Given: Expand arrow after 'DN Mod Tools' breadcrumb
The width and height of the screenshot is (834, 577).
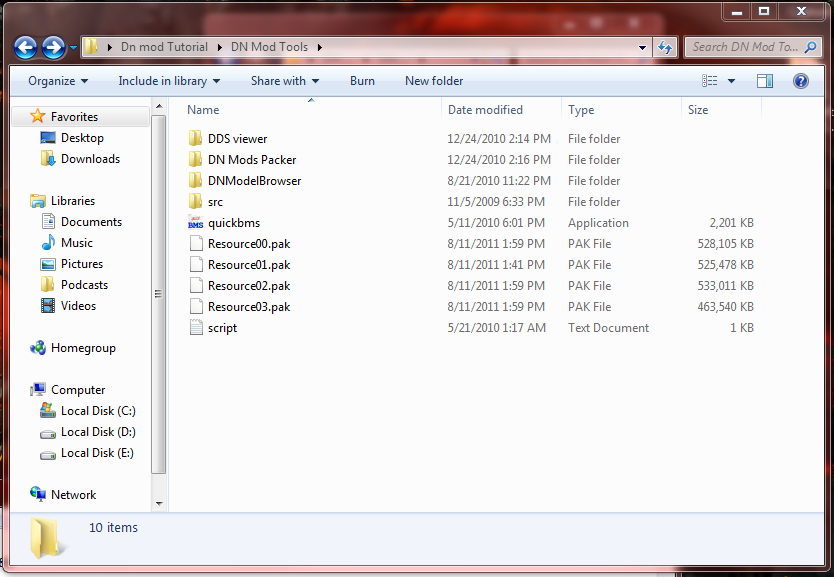Looking at the screenshot, I should pos(320,47).
